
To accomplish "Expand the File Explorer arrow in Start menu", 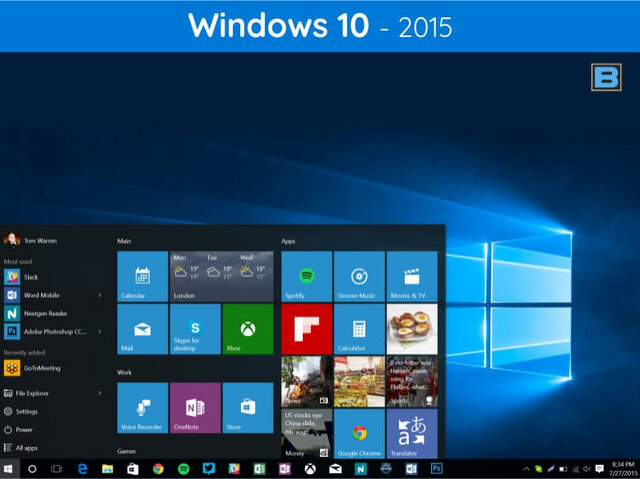I will coord(100,393).
